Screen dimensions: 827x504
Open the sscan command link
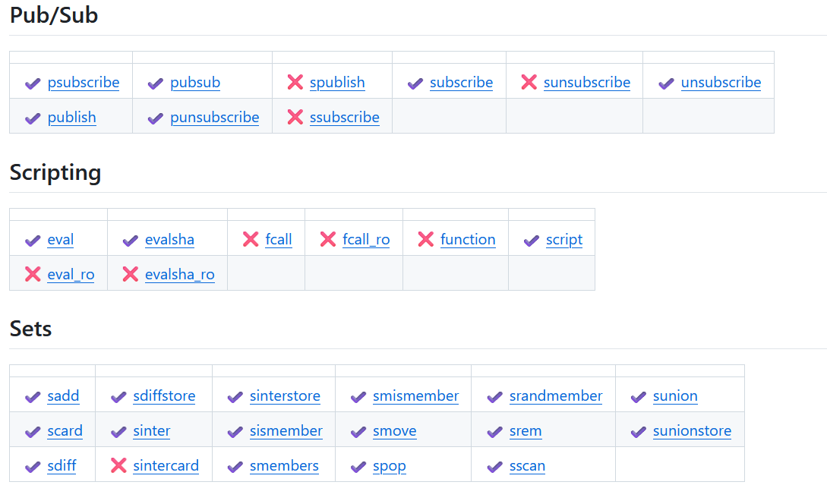pos(527,465)
